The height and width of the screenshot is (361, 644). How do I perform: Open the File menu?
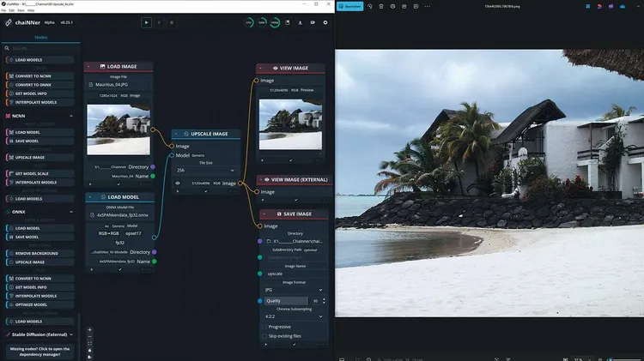point(3,10)
